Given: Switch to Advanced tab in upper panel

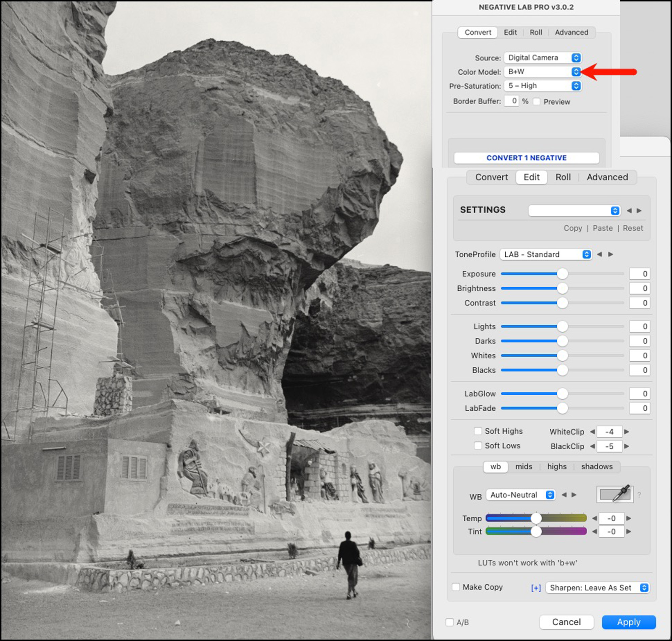Looking at the screenshot, I should [571, 33].
